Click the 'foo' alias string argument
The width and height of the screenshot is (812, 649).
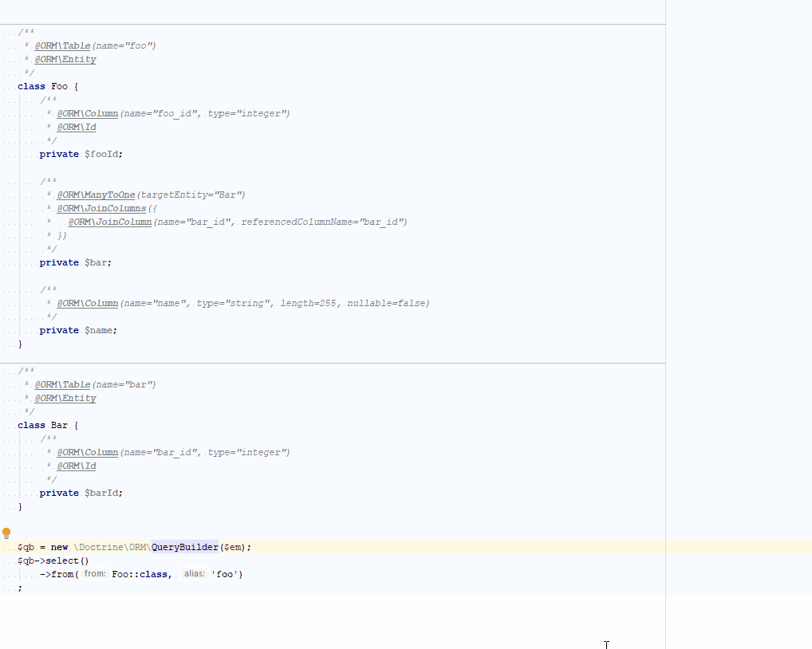(224, 574)
